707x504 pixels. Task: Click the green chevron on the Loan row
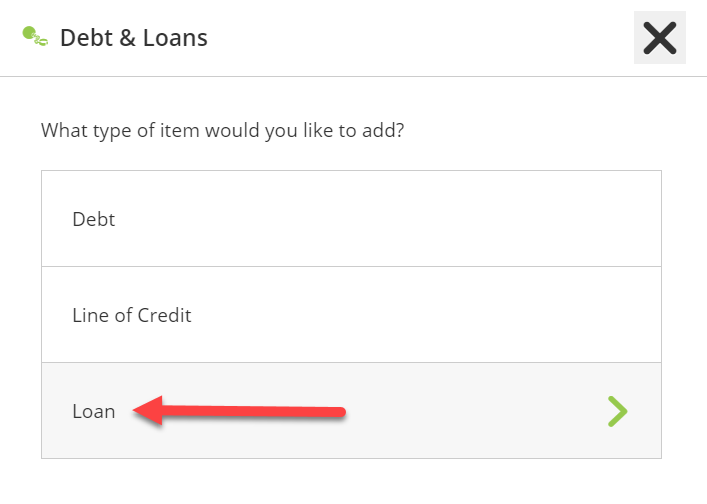pyautogui.click(x=617, y=411)
